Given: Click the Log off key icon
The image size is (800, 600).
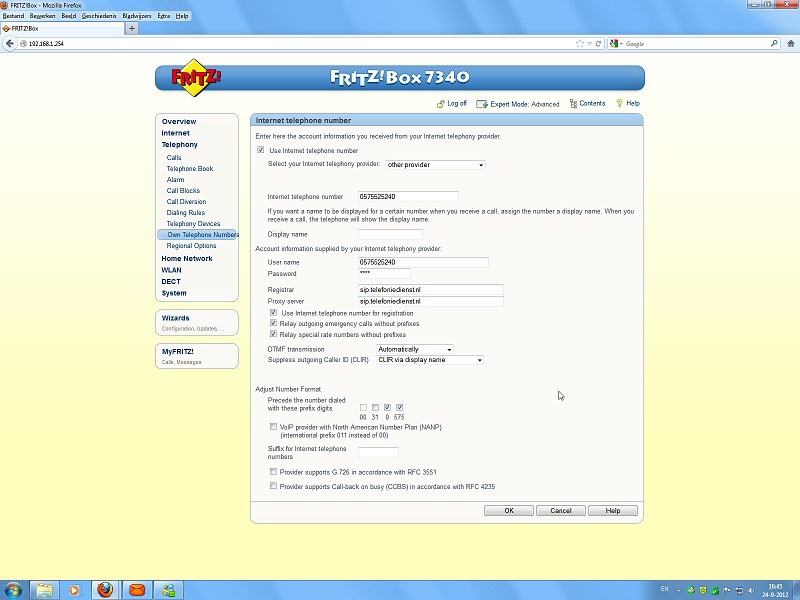Looking at the screenshot, I should click(x=441, y=104).
